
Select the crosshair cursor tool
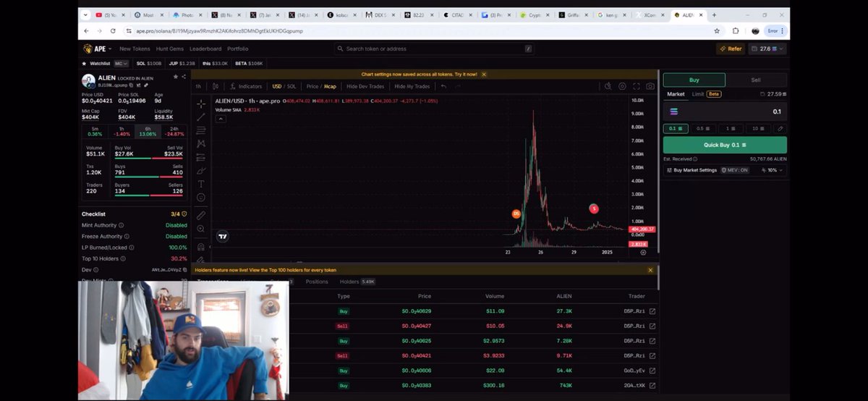pos(201,104)
